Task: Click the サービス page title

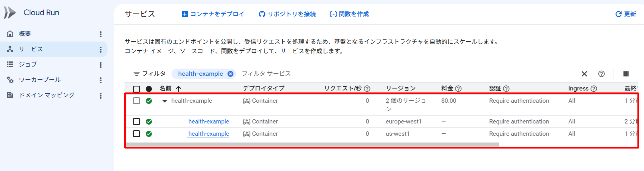Action: point(140,14)
